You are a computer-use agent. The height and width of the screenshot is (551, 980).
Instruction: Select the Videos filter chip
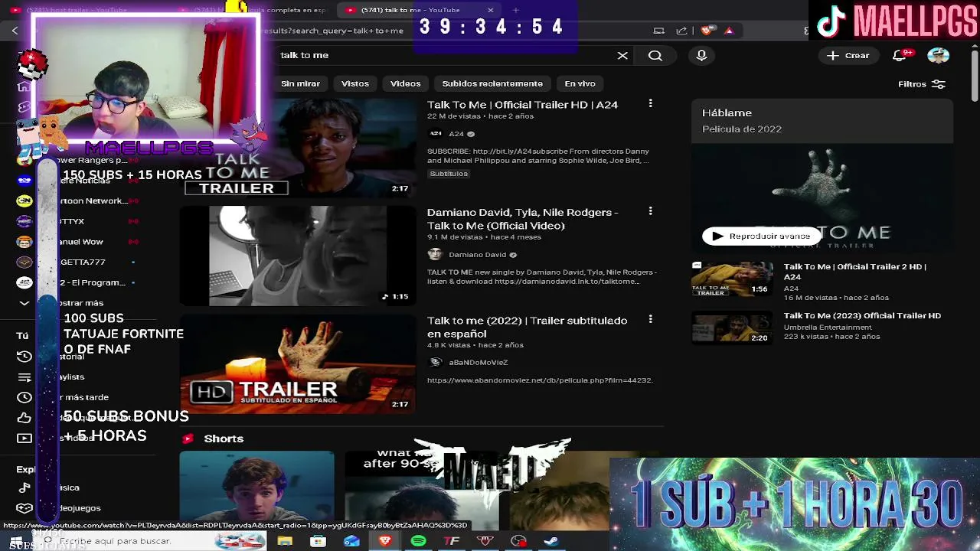(405, 83)
